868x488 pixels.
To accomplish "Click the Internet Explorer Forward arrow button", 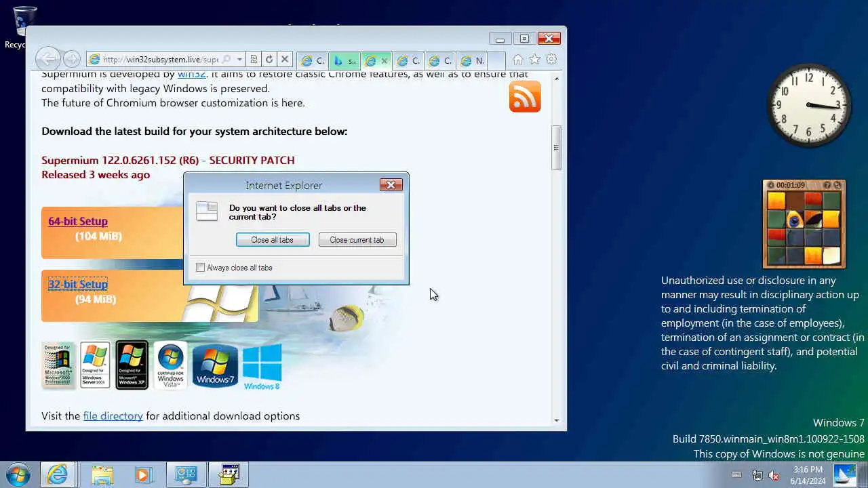I will pos(72,60).
